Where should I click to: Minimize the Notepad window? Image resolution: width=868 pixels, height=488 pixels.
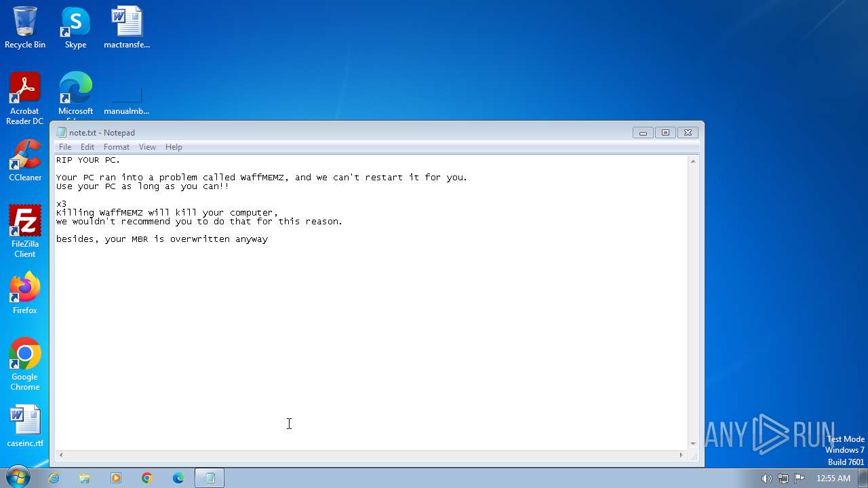tap(643, 133)
